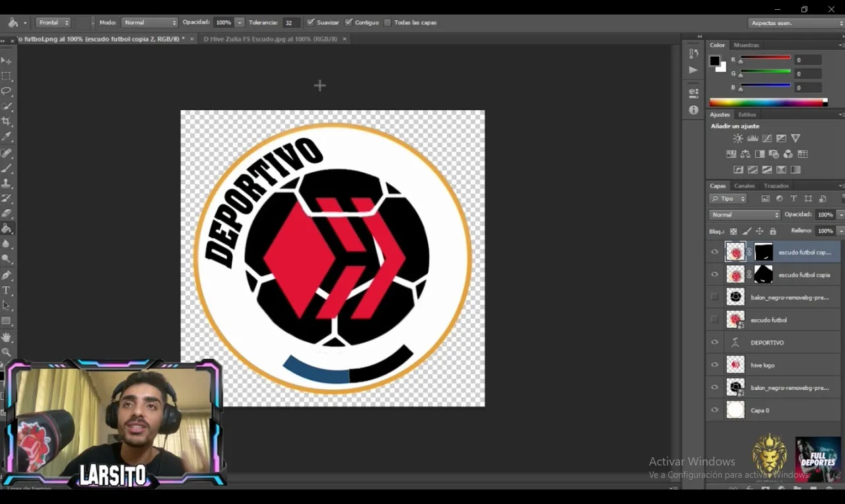Filter layers by type layers (T)
Screen dimensions: 845x504
(794, 199)
